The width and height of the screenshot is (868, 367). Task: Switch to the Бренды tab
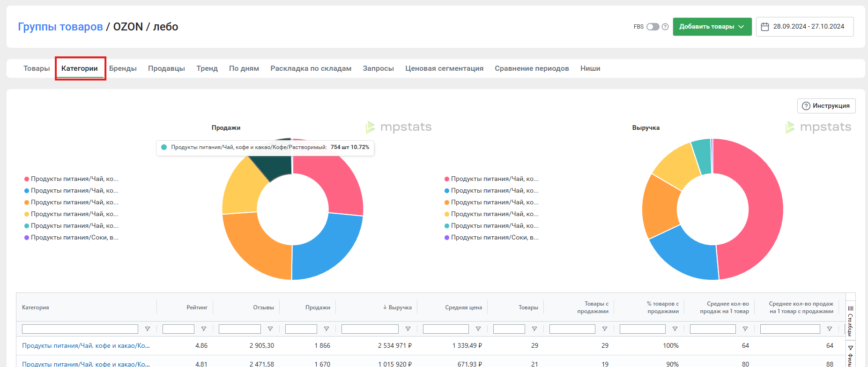click(123, 68)
